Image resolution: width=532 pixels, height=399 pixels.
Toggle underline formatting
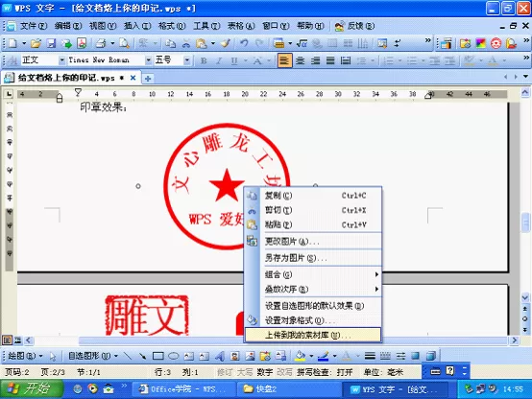[x=234, y=61]
